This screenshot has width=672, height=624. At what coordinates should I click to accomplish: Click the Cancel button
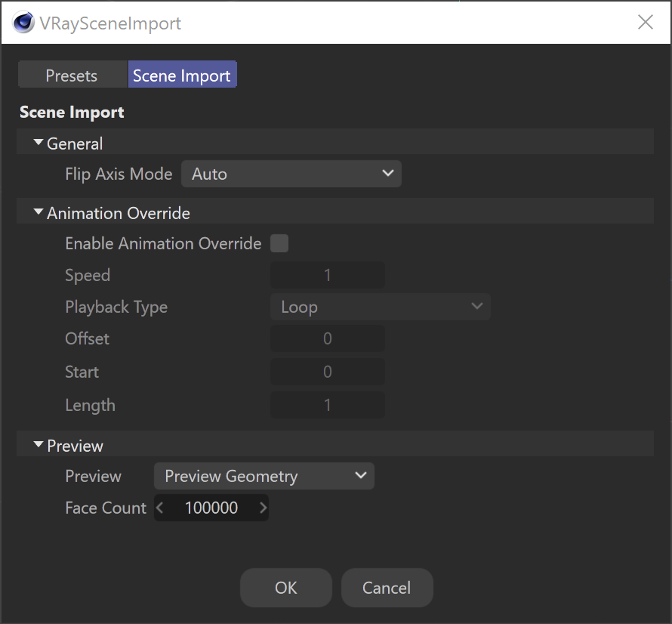pos(387,588)
